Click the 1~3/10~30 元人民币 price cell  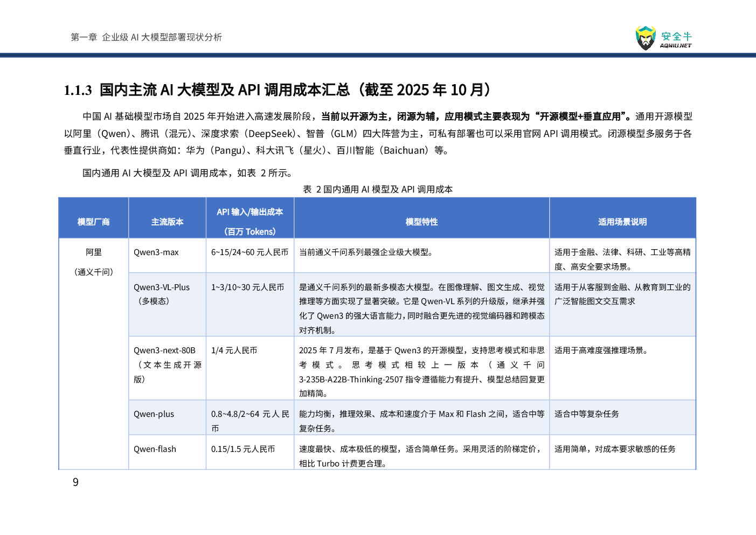point(247,287)
